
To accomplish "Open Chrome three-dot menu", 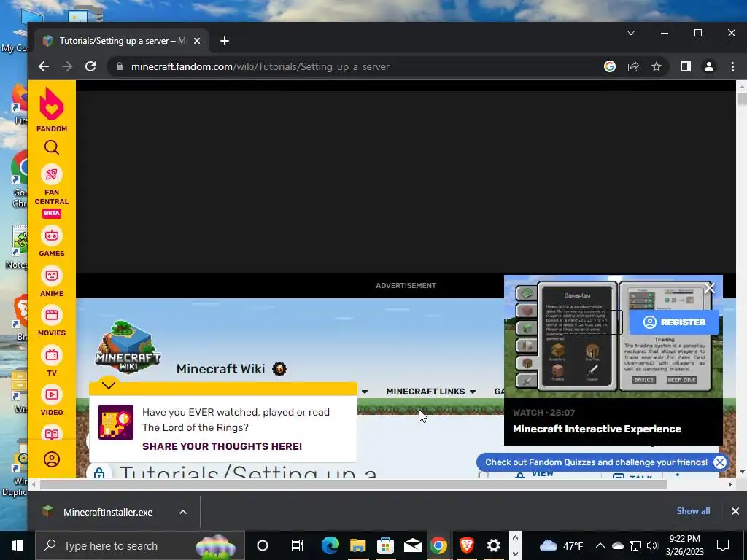I will pos(732,66).
